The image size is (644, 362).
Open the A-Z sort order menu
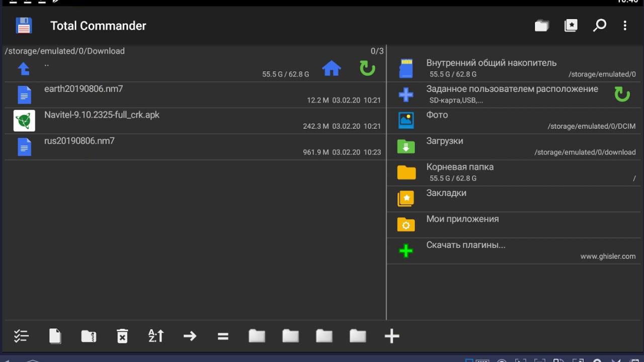(156, 336)
